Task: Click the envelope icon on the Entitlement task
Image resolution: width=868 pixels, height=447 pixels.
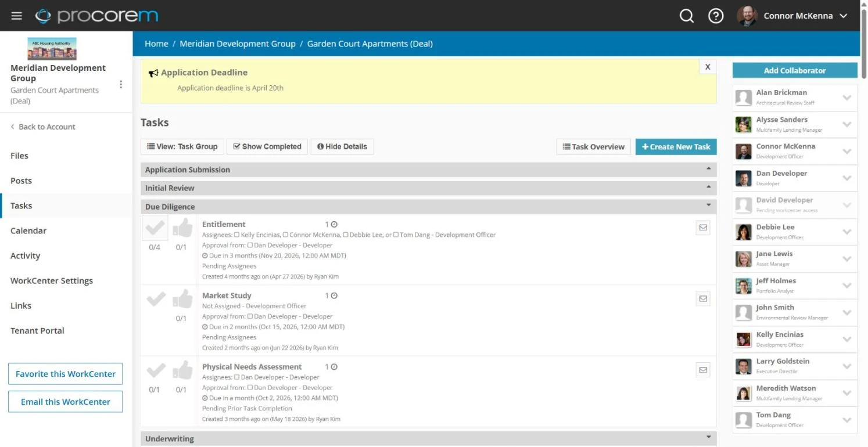Action: 703,228
